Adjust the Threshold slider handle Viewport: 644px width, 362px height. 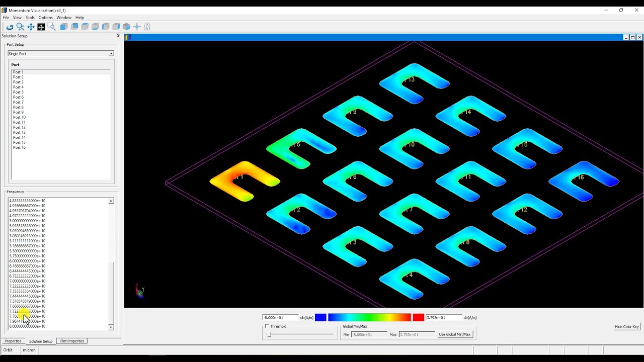pos(268,334)
